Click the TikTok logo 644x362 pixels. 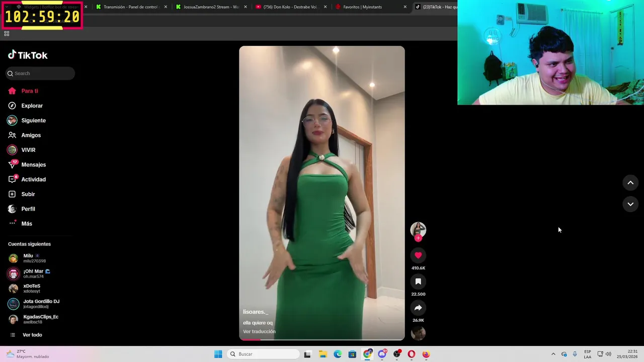pos(28,55)
